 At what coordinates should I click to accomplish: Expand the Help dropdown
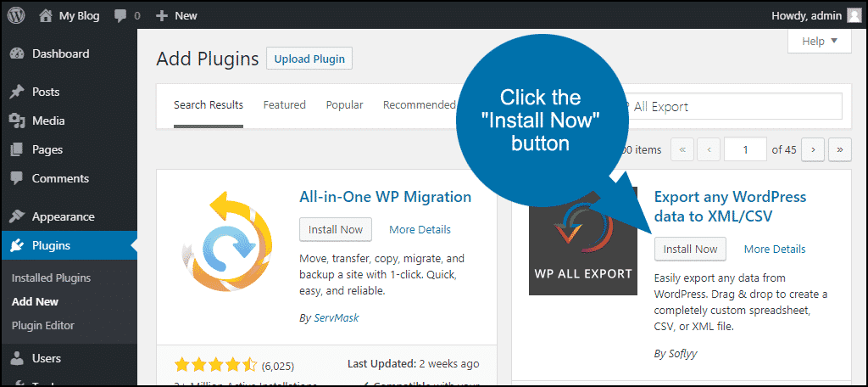(x=820, y=42)
